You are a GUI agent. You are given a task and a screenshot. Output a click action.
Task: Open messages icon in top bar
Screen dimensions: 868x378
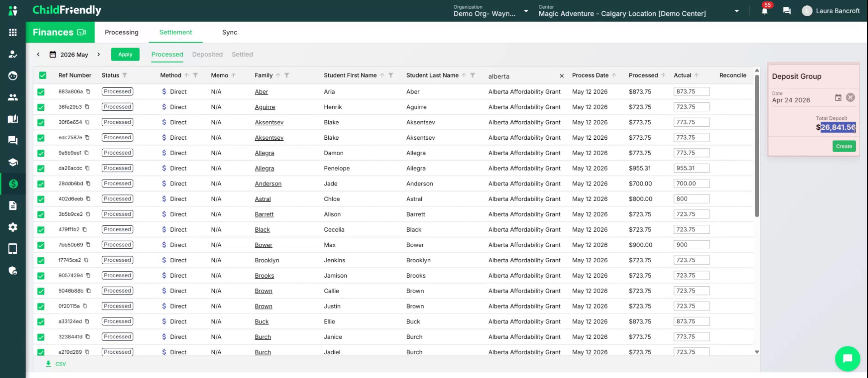click(787, 11)
